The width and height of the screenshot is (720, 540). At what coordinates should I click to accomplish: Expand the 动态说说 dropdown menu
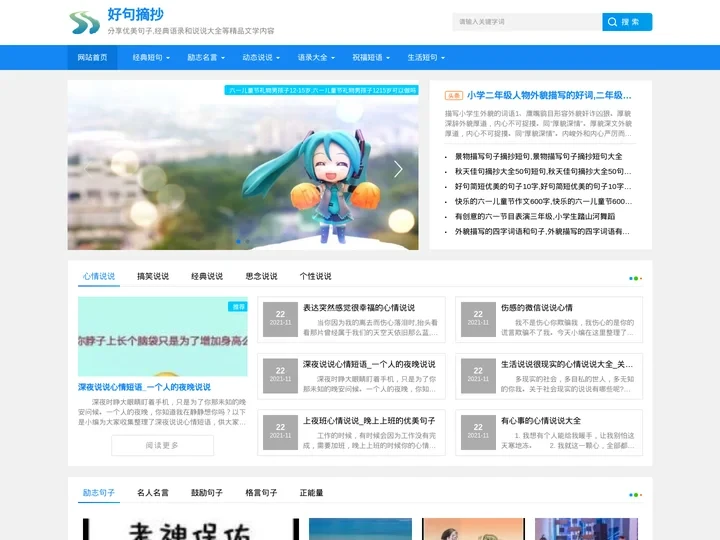(261, 57)
